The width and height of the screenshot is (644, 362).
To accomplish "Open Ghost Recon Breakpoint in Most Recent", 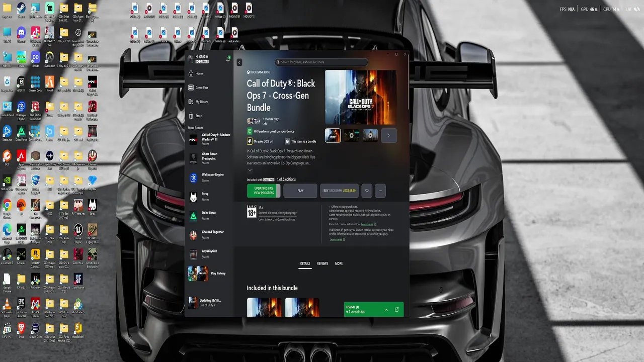I will tap(208, 158).
